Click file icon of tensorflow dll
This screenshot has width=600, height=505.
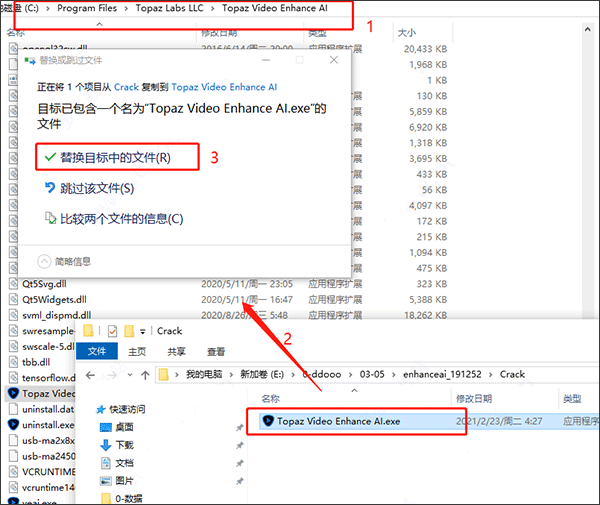click(13, 378)
